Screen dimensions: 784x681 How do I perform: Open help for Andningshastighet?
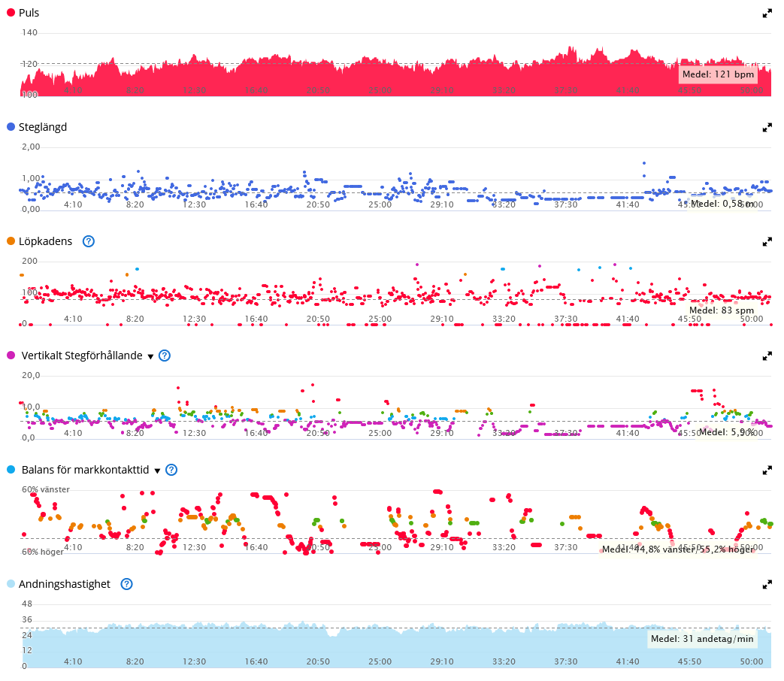127,584
